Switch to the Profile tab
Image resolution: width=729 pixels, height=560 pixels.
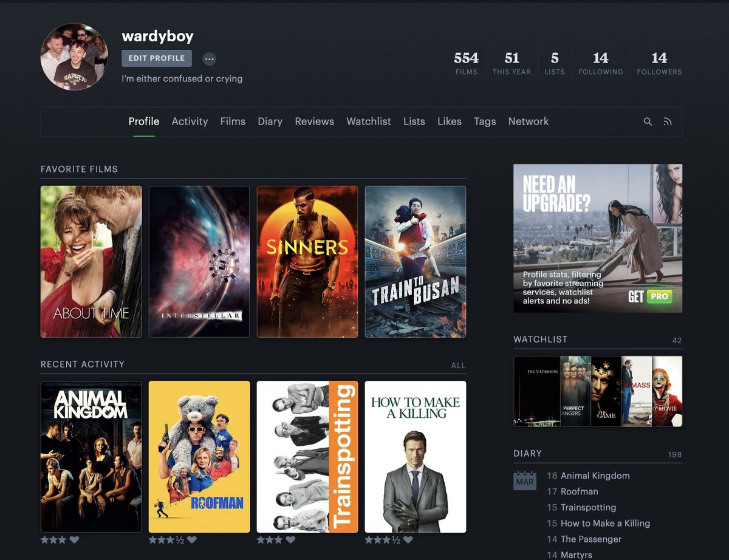[x=144, y=121]
